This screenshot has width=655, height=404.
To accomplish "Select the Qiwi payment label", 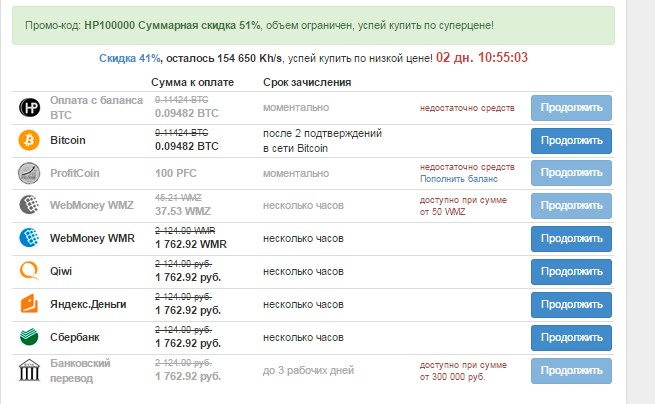I will pyautogui.click(x=61, y=271).
